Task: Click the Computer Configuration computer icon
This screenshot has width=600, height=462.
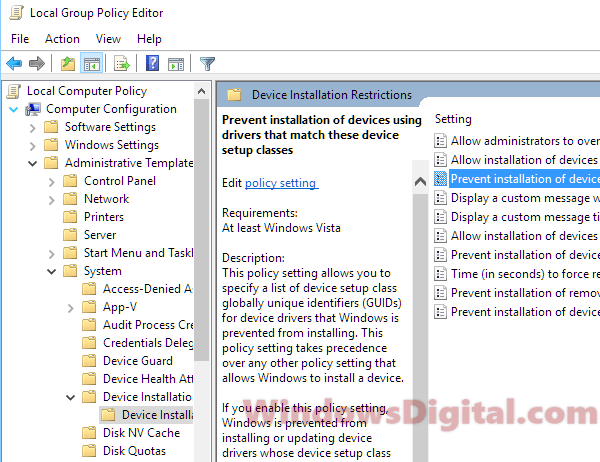Action: [33, 109]
